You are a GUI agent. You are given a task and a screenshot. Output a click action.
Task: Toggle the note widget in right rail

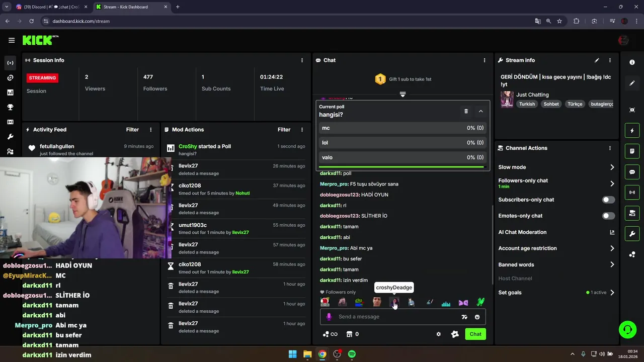tap(632, 151)
